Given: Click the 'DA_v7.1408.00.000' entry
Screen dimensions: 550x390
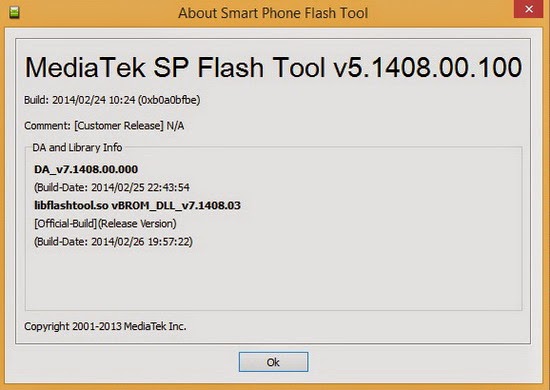Looking at the screenshot, I should coord(86,169).
